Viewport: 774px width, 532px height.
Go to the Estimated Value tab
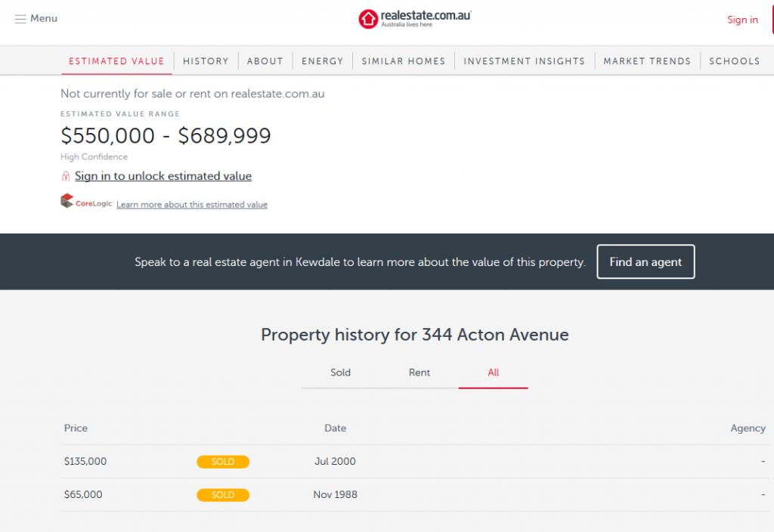[x=116, y=61]
